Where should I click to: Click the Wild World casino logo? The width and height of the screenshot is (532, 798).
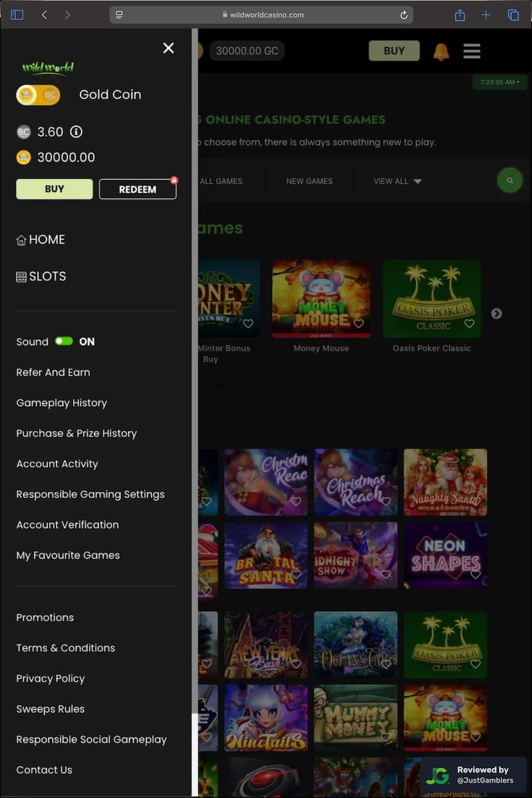[47, 66]
